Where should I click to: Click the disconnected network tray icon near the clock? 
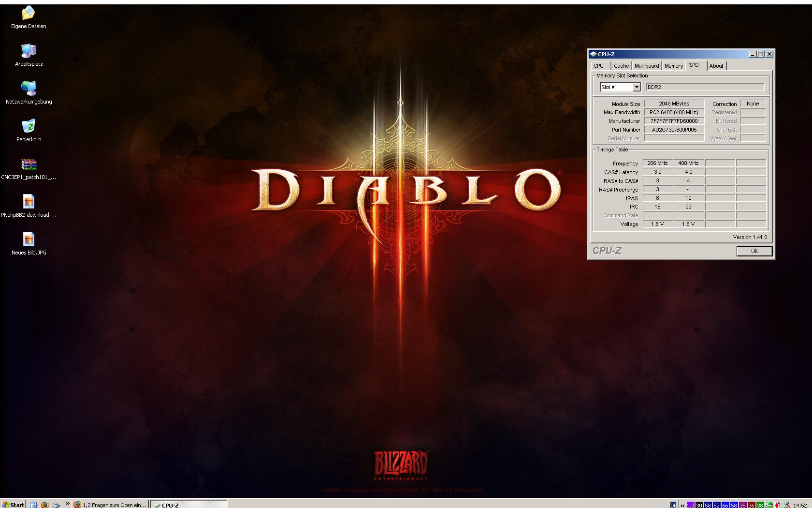[x=786, y=505]
